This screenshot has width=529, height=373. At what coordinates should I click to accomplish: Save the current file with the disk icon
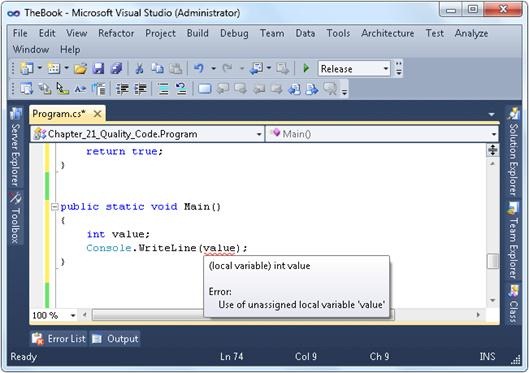click(98, 69)
